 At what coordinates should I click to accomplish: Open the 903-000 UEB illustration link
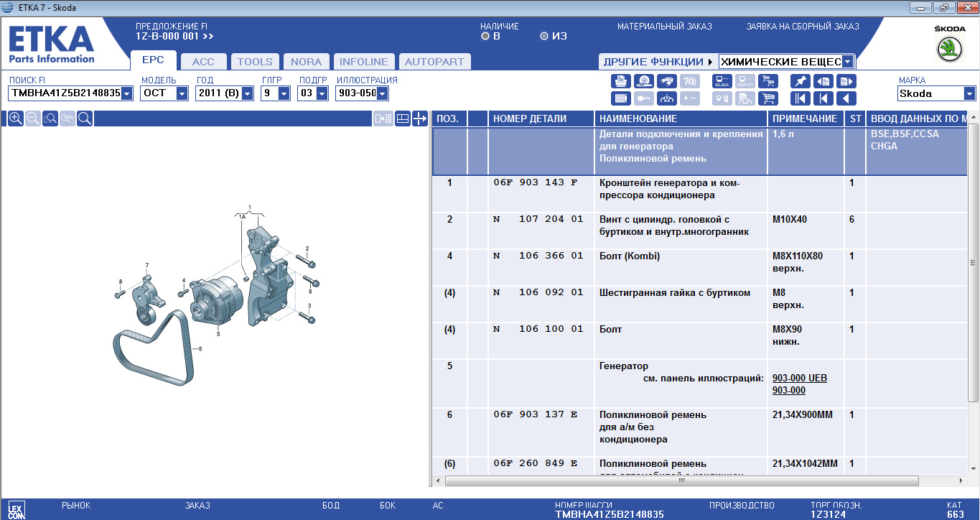click(799, 379)
